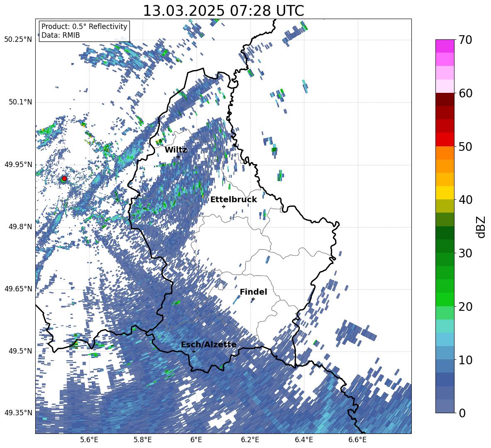
Task: Click the dBZ colorbar label
Action: click(481, 227)
